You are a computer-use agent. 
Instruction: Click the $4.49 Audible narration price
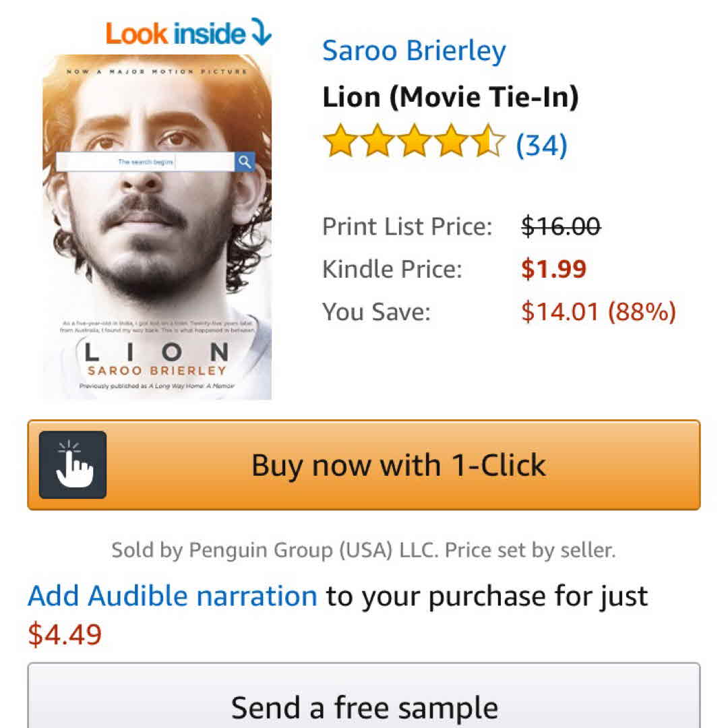pos(65,634)
